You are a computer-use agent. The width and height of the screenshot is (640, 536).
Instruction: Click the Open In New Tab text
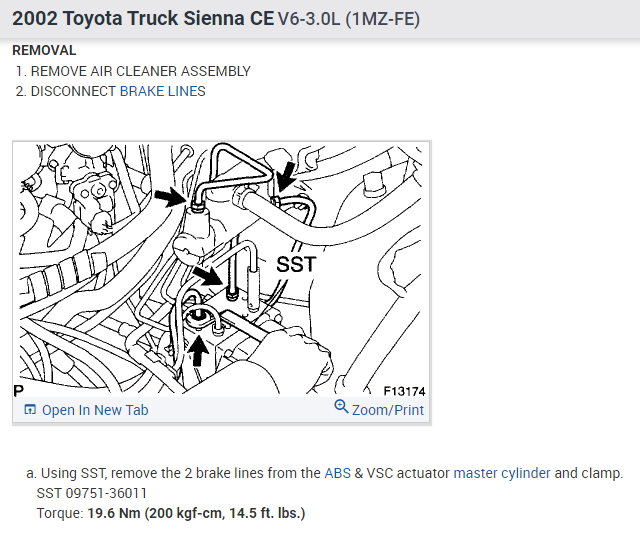[x=95, y=410]
